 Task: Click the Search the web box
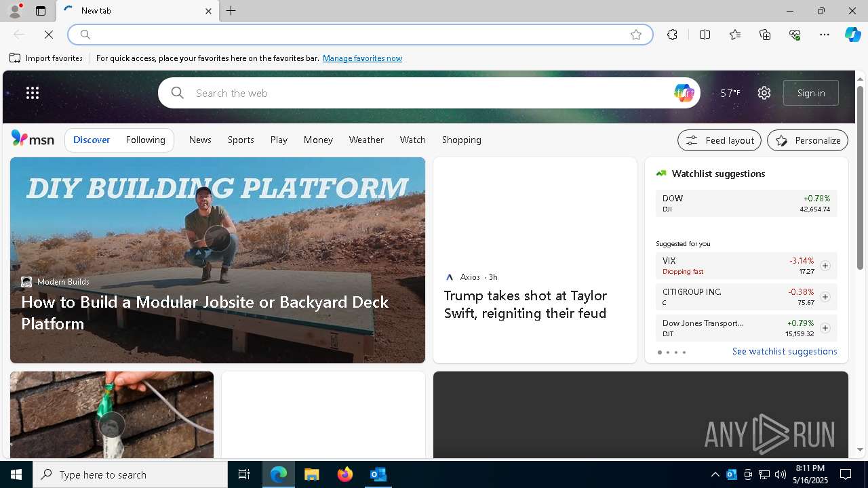(429, 93)
